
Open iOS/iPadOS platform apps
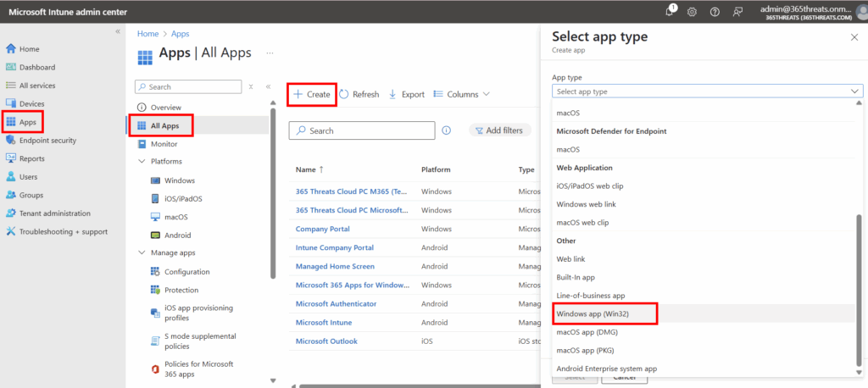point(183,199)
